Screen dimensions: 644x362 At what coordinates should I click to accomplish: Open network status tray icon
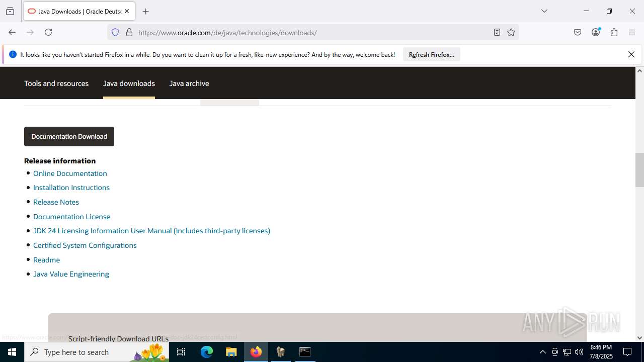pos(567,352)
